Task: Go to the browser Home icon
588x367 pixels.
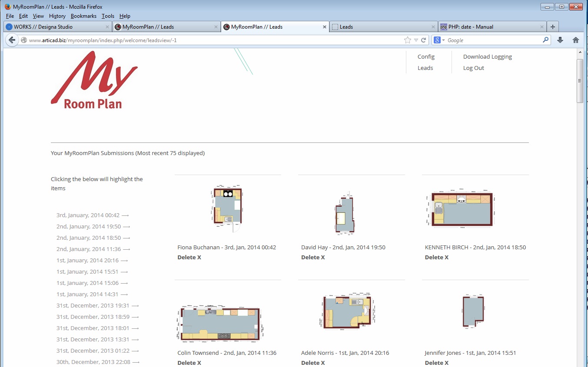Action: 576,40
